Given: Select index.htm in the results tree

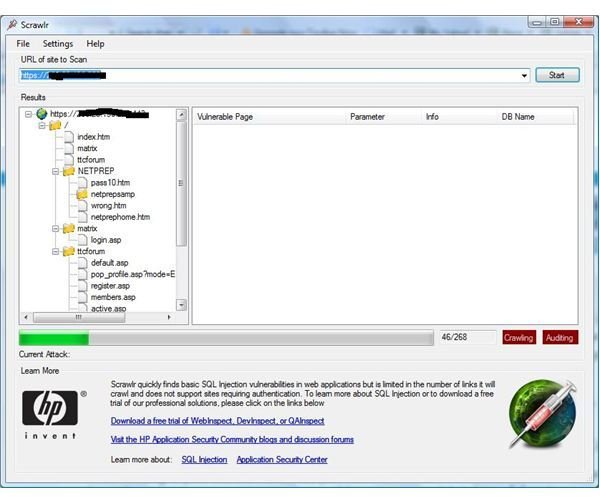Looking at the screenshot, I should coord(93,137).
